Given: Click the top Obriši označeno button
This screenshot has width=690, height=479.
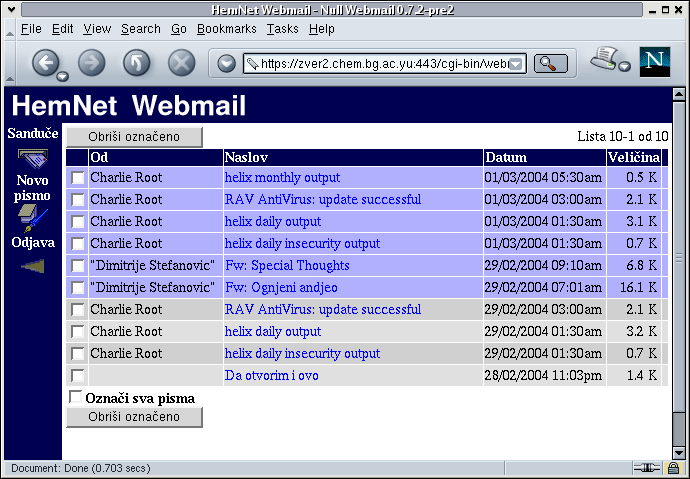Looking at the screenshot, I should click(x=134, y=136).
